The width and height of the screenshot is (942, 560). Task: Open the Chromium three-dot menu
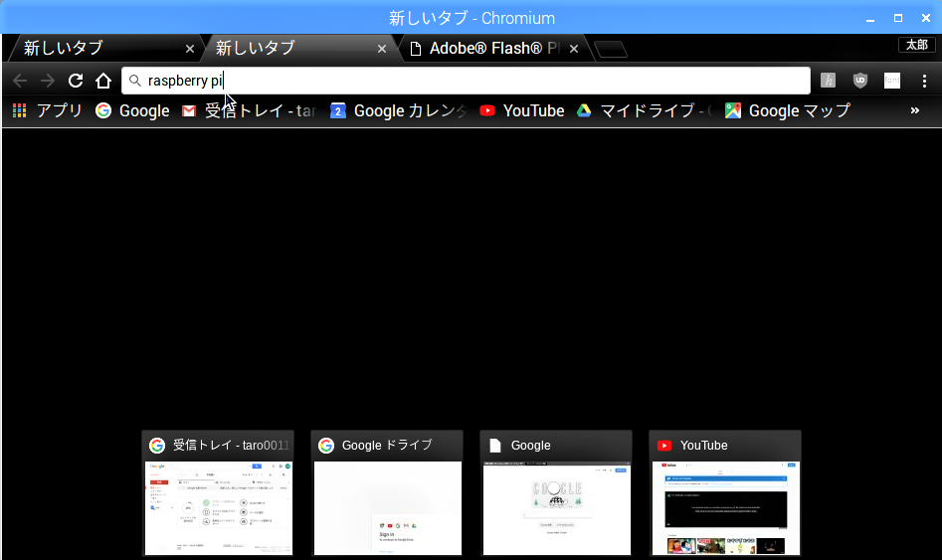[x=924, y=81]
